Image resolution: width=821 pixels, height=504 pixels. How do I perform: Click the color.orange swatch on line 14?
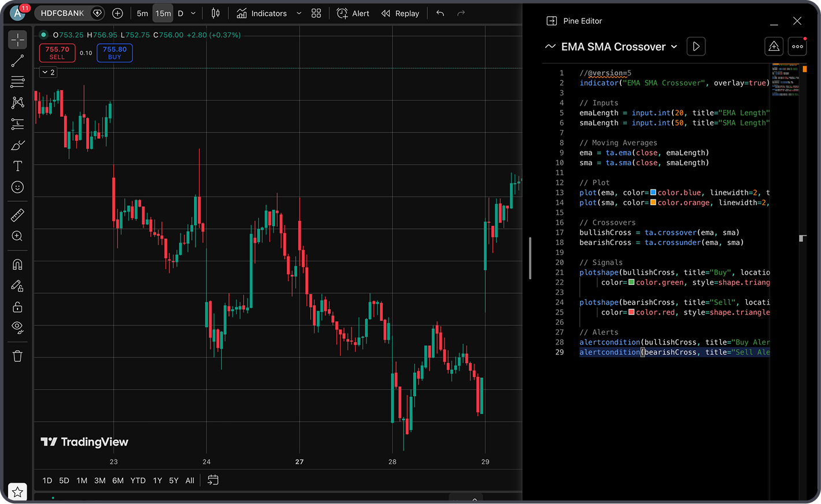pos(653,202)
